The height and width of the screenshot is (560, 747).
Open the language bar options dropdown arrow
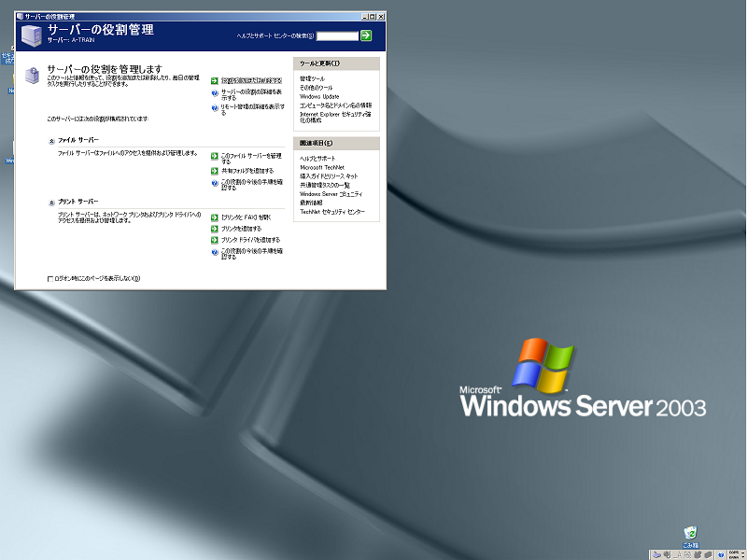click(743, 557)
